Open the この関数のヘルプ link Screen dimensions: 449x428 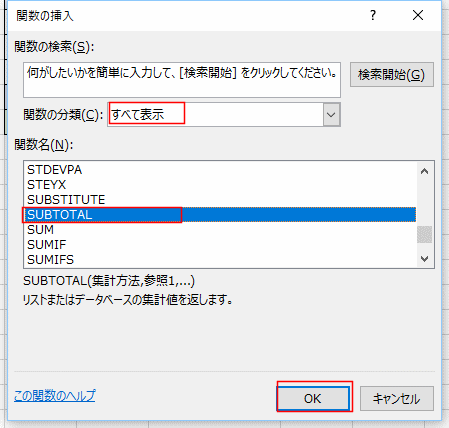click(55, 396)
